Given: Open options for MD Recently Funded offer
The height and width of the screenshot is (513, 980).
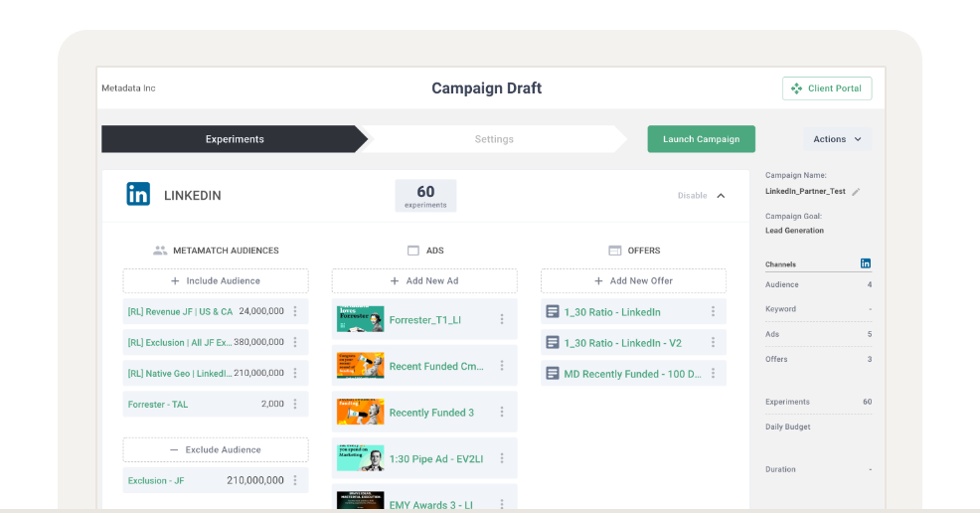Looking at the screenshot, I should [x=713, y=373].
